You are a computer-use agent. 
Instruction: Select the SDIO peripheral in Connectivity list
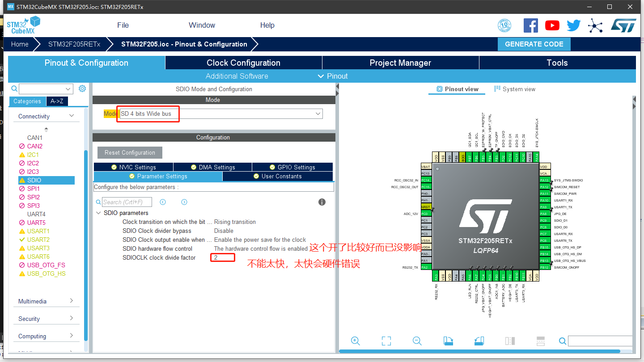[34, 180]
